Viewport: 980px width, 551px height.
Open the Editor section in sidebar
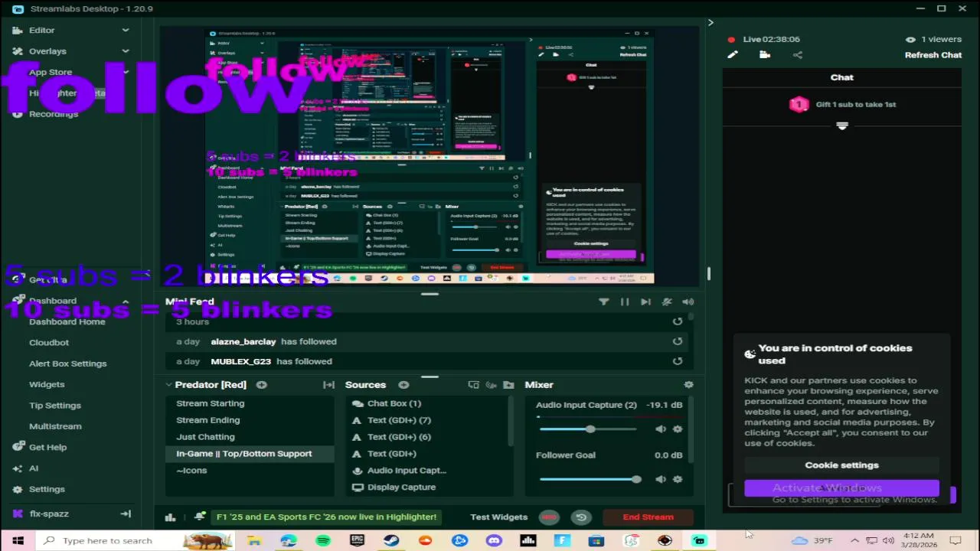[41, 30]
